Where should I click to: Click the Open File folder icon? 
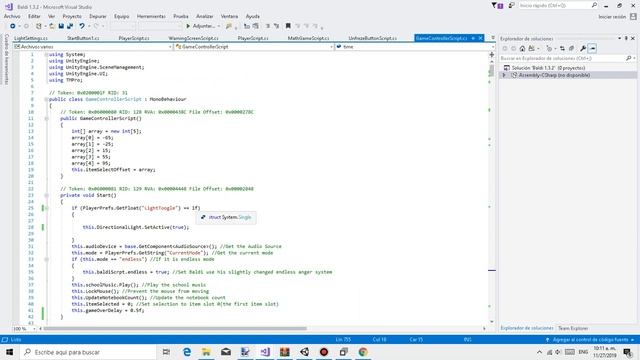pyautogui.click(x=52, y=26)
